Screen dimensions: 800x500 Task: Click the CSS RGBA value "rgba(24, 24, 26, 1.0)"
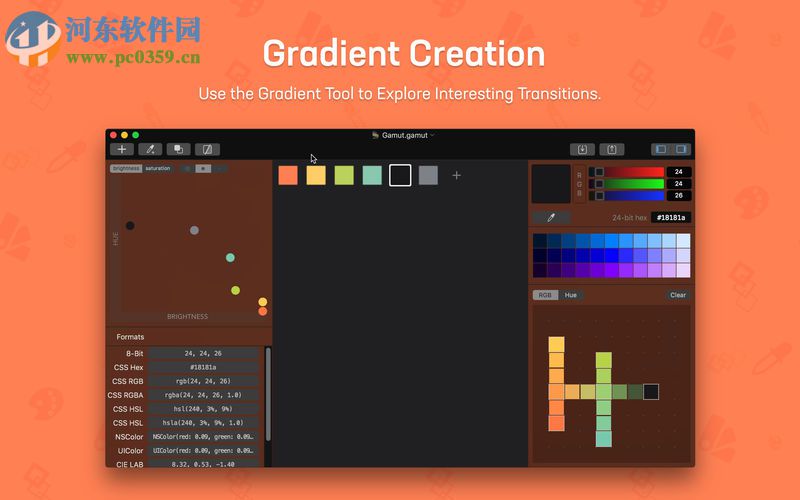click(x=203, y=395)
